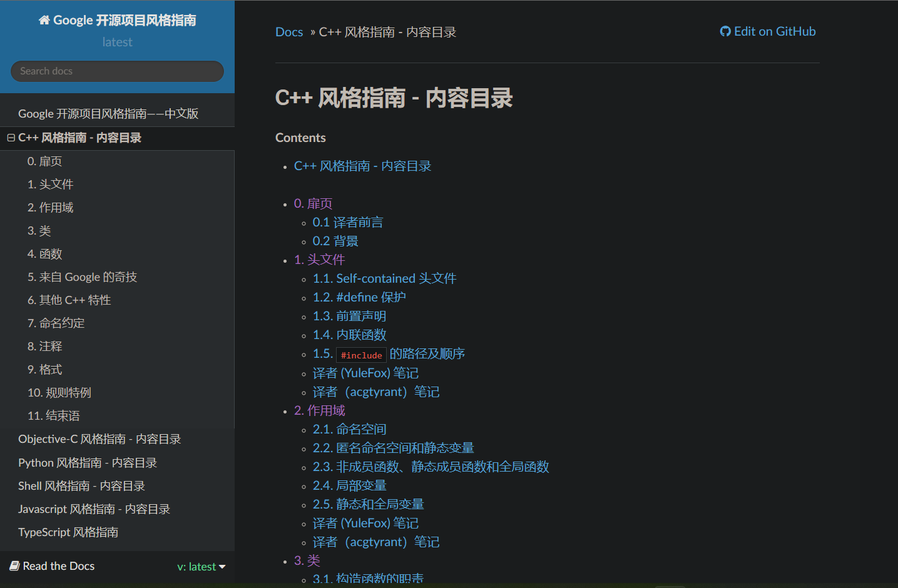Open contents link 0.2 背景
The width and height of the screenshot is (898, 588).
pyautogui.click(x=335, y=241)
